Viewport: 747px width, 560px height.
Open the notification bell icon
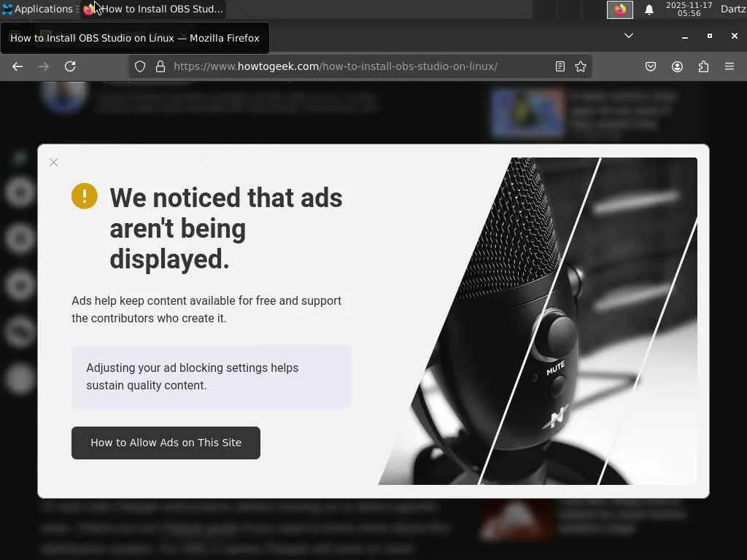(649, 9)
